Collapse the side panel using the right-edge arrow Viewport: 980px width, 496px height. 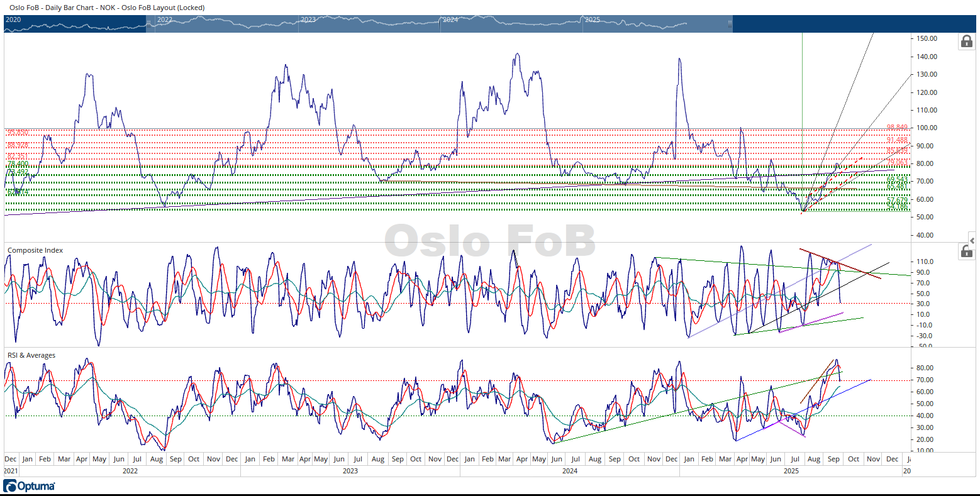pyautogui.click(x=972, y=241)
